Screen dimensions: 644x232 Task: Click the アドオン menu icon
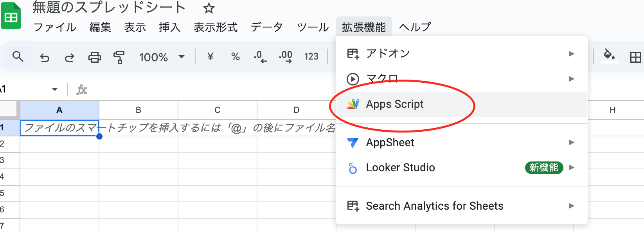pos(353,54)
